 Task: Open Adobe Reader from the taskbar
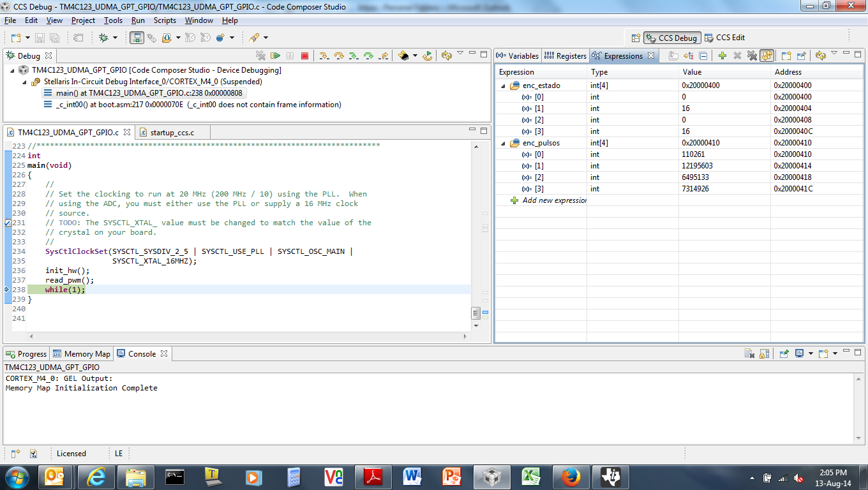(x=373, y=477)
